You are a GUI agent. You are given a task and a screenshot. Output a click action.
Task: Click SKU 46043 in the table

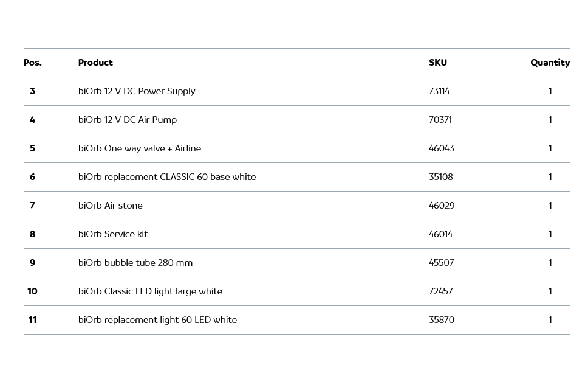tap(442, 148)
